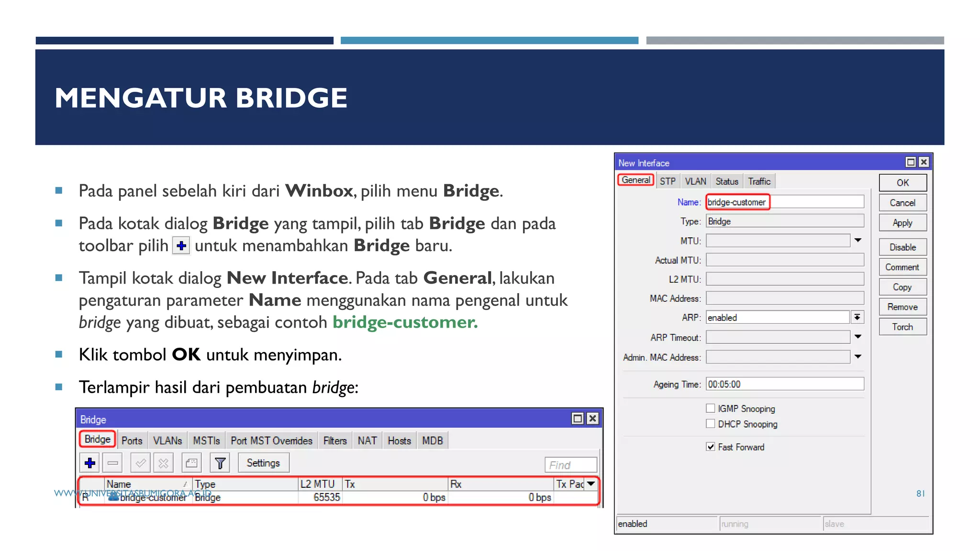Viewport: 980px width, 551px height.
Task: Open the ARP mode dropdown
Action: point(857,317)
